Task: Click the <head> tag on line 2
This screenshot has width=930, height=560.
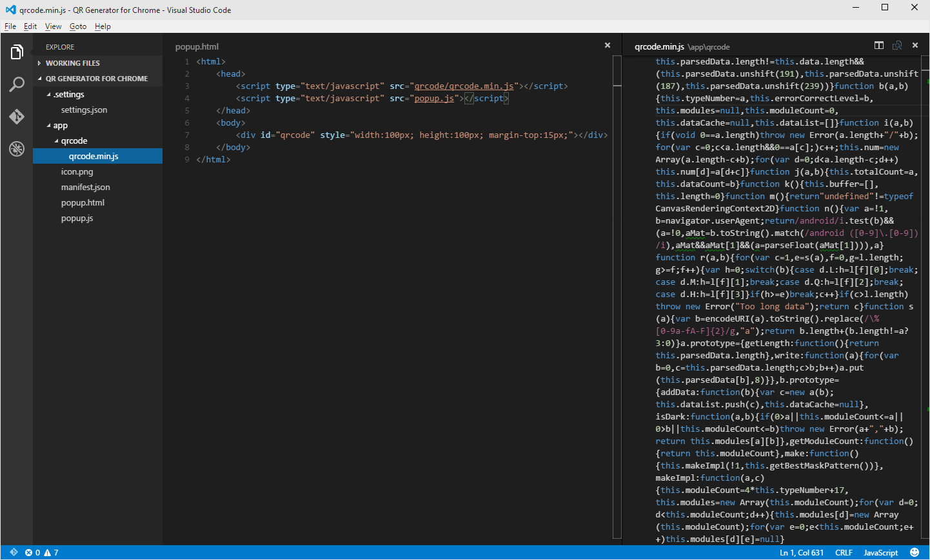Action: 231,73
